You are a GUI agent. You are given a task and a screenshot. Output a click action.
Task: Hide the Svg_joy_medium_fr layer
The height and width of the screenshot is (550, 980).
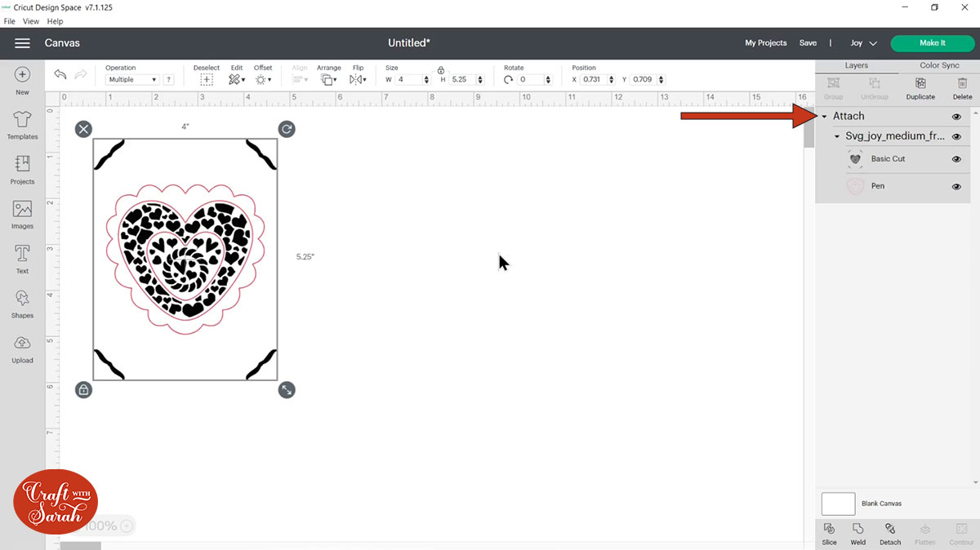(956, 137)
